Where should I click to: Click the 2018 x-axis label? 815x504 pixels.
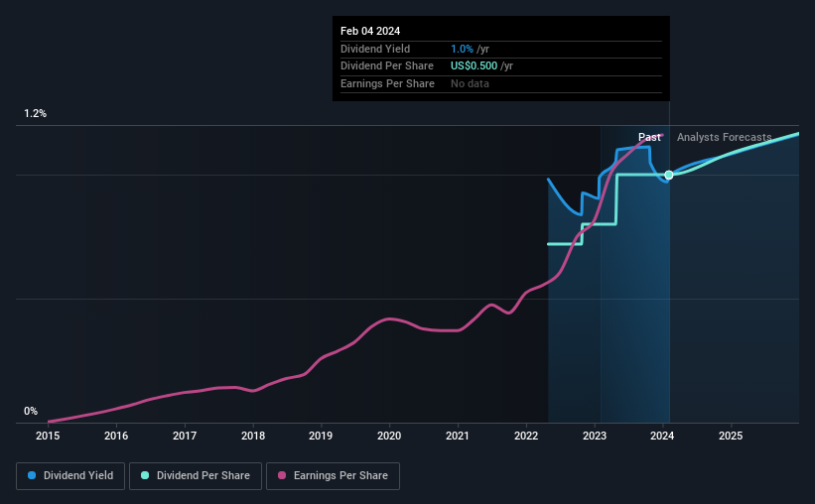pos(253,436)
